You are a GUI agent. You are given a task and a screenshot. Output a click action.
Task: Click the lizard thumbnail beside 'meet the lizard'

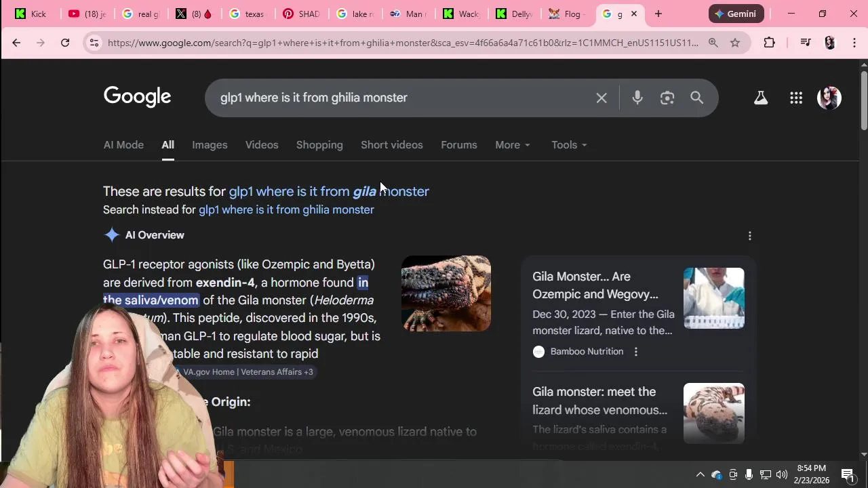pyautogui.click(x=714, y=413)
